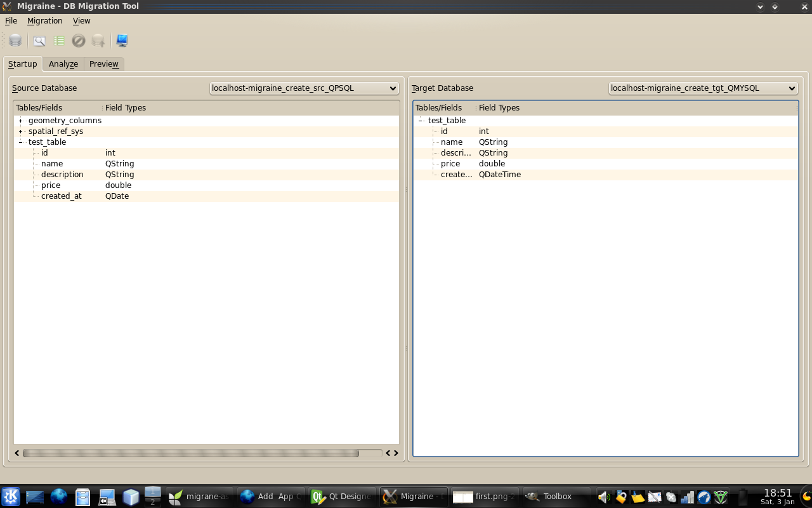The width and height of the screenshot is (812, 508).
Task: Open the View menu
Action: click(x=82, y=21)
